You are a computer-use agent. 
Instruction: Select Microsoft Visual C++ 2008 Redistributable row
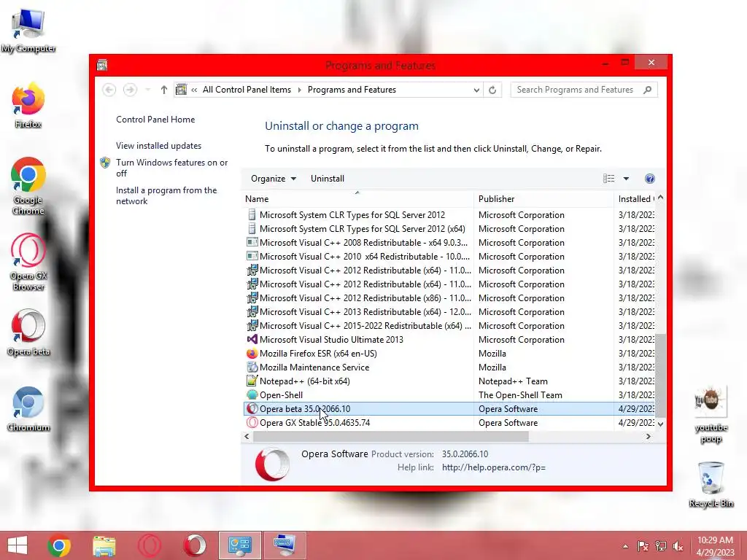pyautogui.click(x=449, y=243)
